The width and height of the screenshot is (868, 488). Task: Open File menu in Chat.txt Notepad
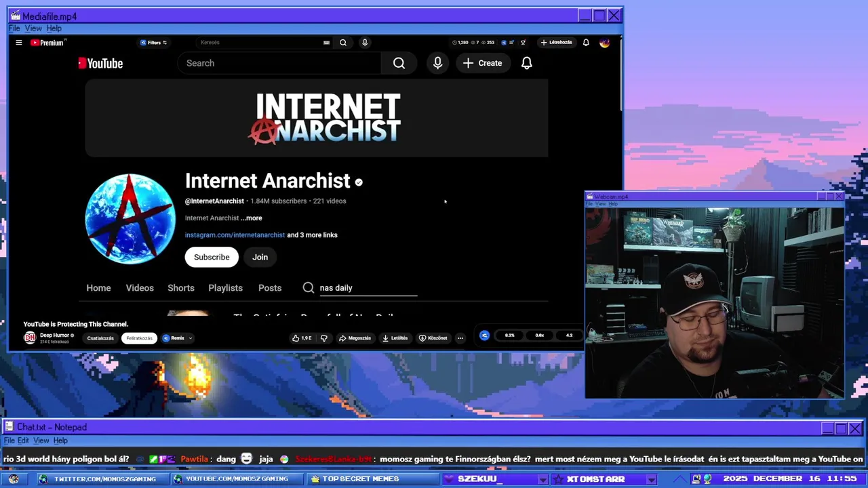click(9, 441)
